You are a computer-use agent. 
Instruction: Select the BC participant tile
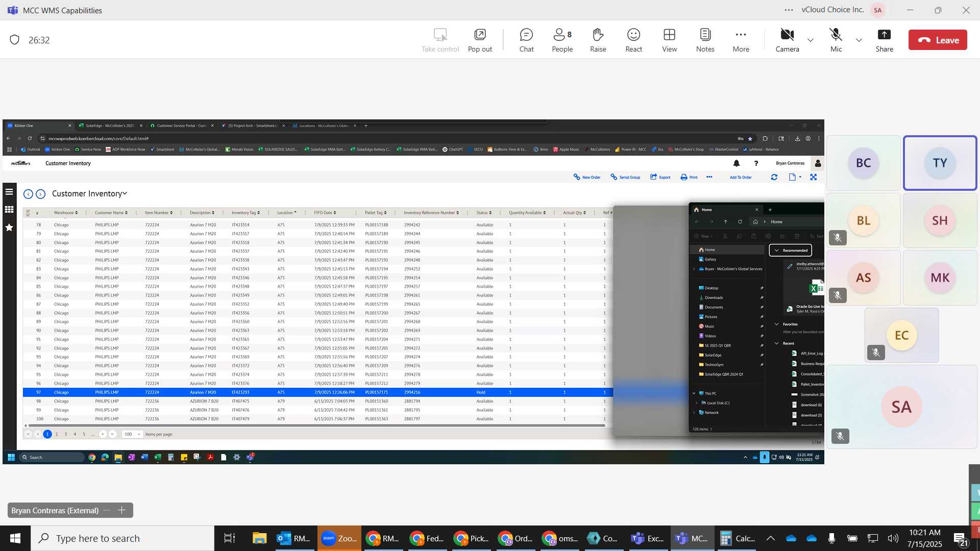863,163
